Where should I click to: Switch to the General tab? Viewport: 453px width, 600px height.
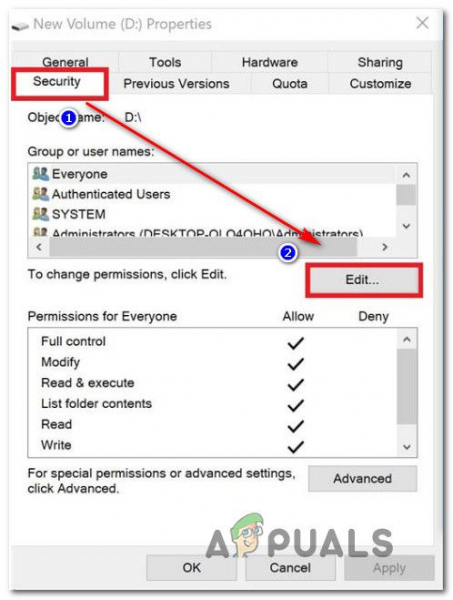pos(65,62)
